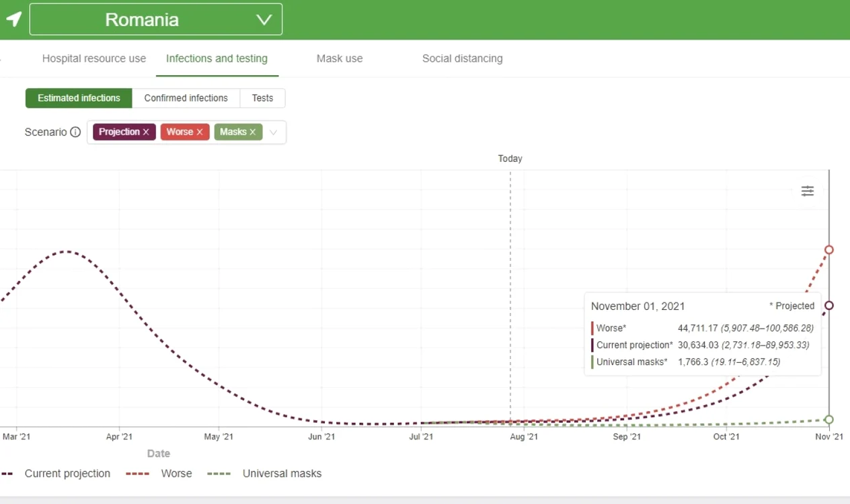Click the location arrow icon

point(13,19)
